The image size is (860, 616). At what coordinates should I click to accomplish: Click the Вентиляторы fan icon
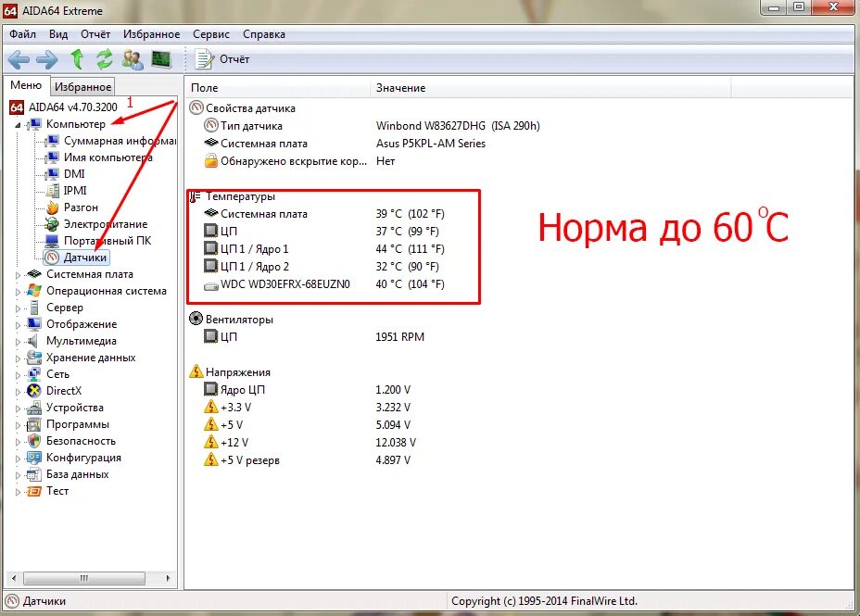coord(196,319)
